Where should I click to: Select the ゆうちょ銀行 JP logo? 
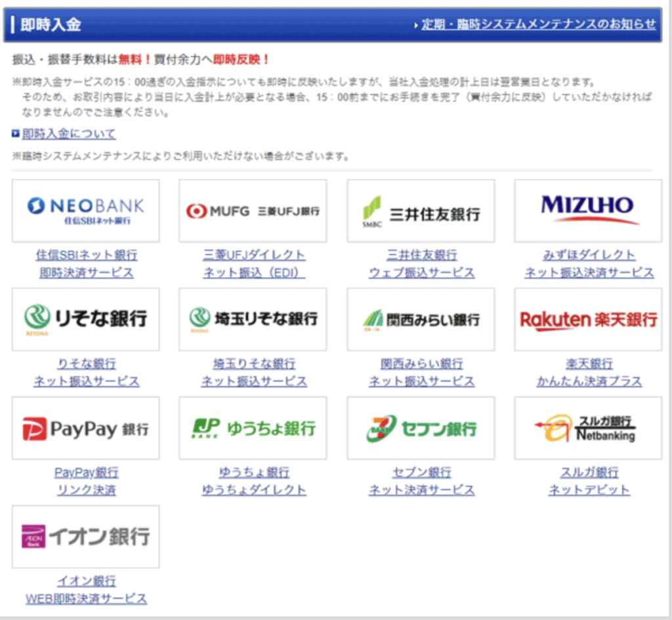point(253,428)
